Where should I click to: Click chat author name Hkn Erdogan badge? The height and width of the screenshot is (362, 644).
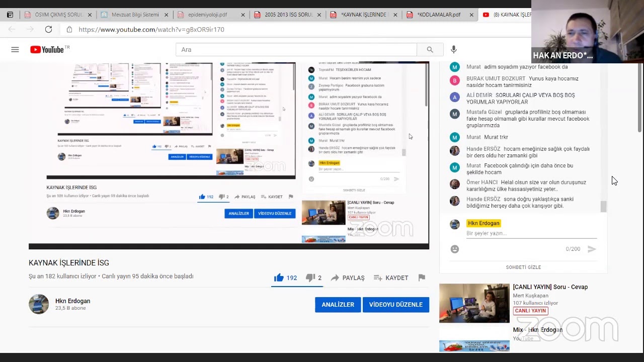tap(484, 223)
